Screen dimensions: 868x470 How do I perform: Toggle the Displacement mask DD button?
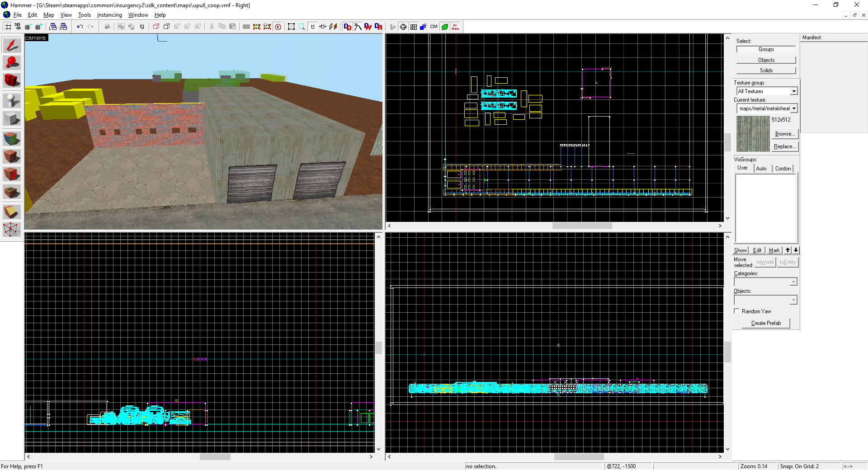tap(347, 27)
